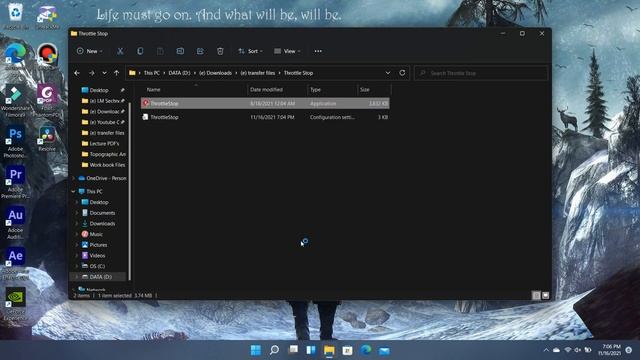This screenshot has width=640, height=360.
Task: Expand address bar history dropdown
Action: pyautogui.click(x=388, y=73)
